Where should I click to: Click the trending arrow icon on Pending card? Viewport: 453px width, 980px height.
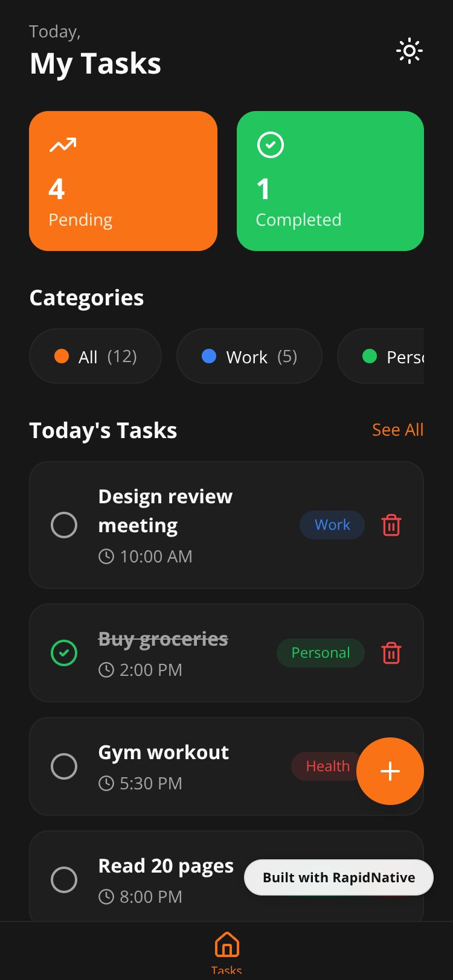click(63, 145)
